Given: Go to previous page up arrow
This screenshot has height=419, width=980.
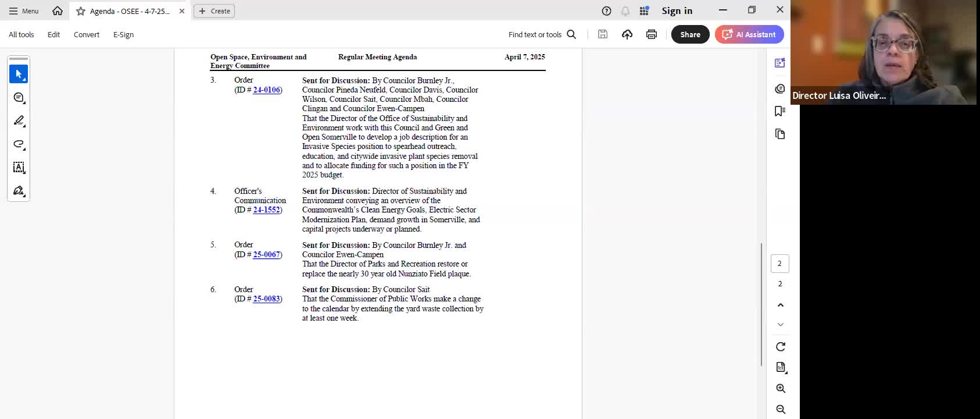Looking at the screenshot, I should (781, 305).
